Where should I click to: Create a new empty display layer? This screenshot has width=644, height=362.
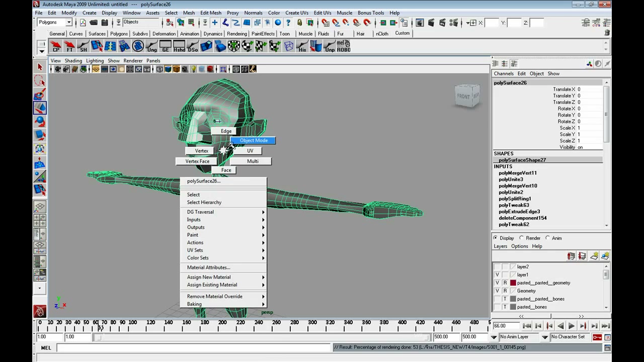[x=594, y=256]
